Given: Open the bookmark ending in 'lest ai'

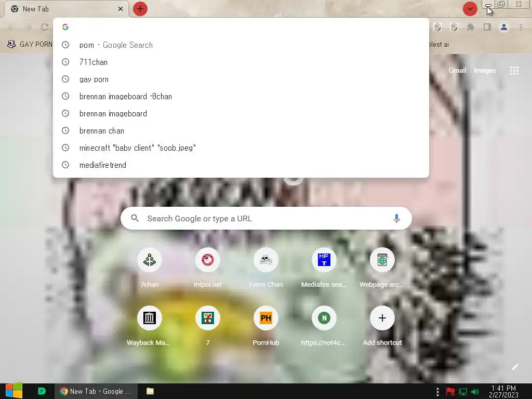Looking at the screenshot, I should (439, 45).
